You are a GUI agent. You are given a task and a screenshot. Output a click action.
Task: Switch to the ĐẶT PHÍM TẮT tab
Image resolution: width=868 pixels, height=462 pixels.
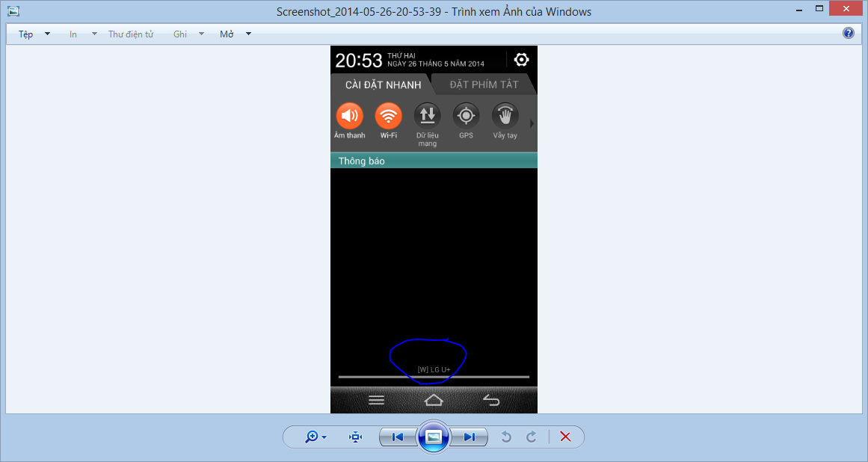[x=484, y=84]
